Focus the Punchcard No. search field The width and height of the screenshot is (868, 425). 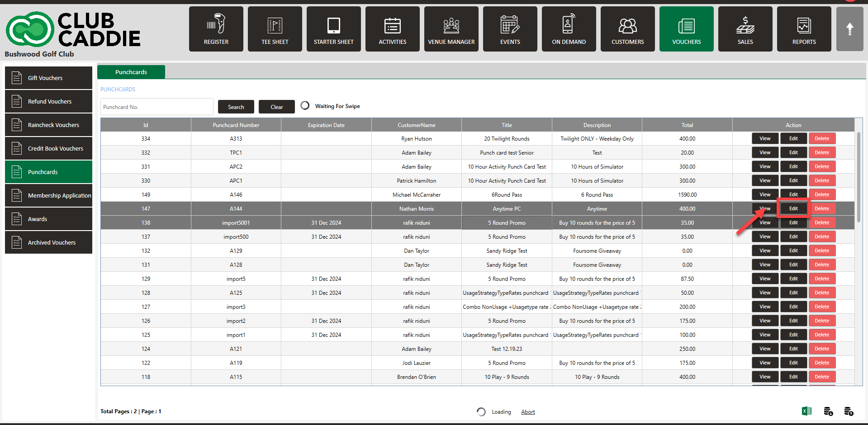pyautogui.click(x=157, y=107)
